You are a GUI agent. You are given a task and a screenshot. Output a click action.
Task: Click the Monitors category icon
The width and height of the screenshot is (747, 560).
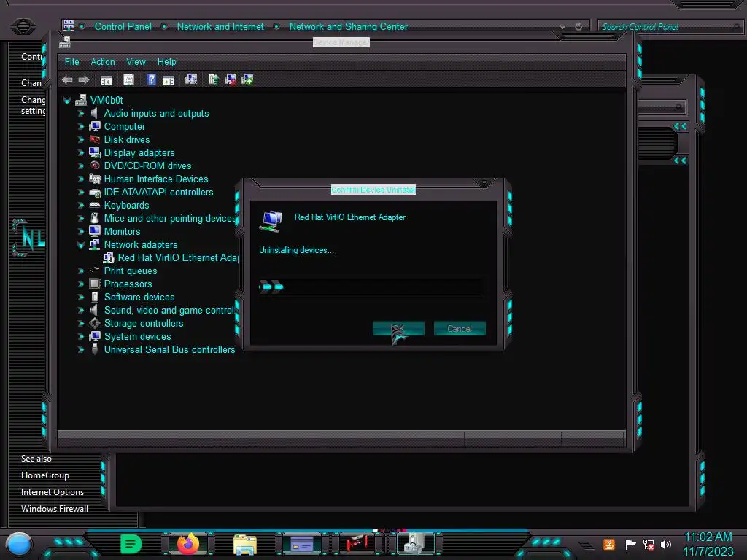pyautogui.click(x=95, y=231)
